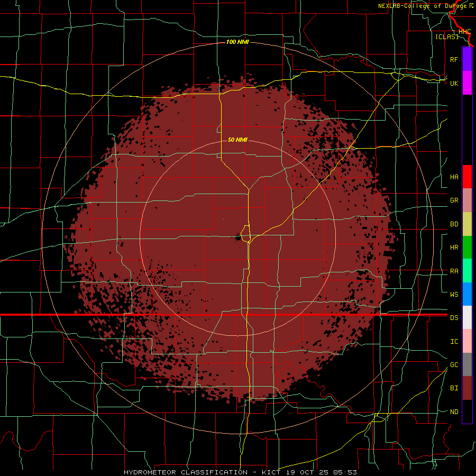Click the ND black legend swatch
Image resolution: width=476 pixels, height=476 pixels.
coord(467,411)
